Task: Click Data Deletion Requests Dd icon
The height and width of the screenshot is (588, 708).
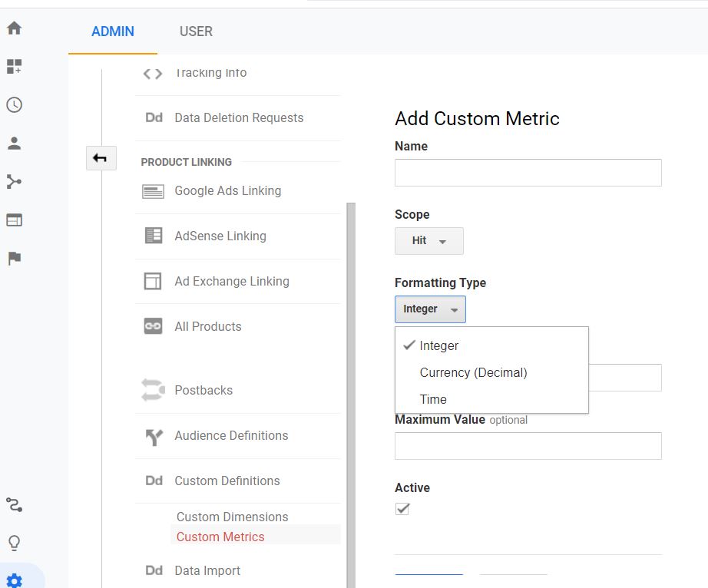Action: click(x=154, y=117)
